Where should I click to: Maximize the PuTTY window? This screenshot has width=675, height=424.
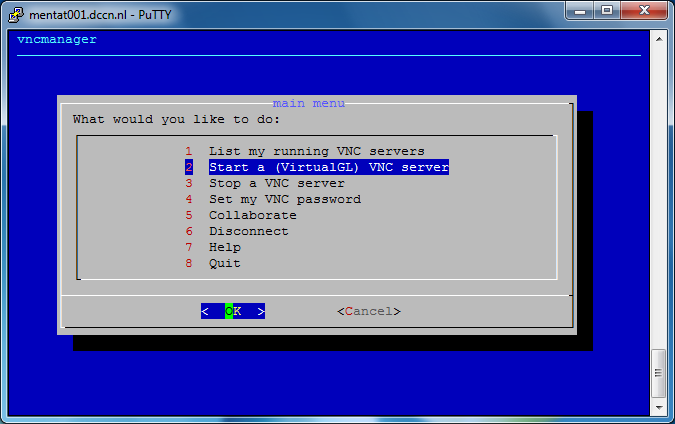coord(607,10)
